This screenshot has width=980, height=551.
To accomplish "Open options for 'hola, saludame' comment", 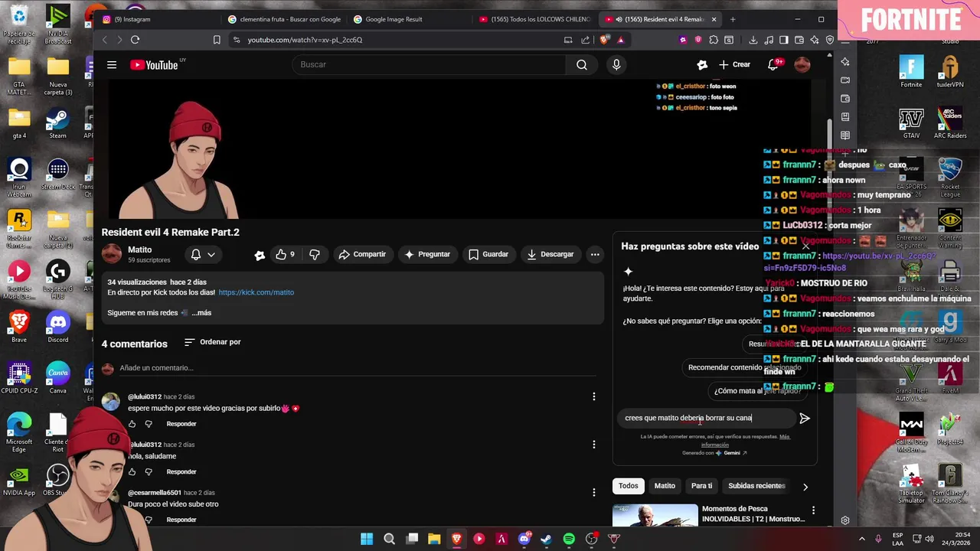I will [594, 445].
